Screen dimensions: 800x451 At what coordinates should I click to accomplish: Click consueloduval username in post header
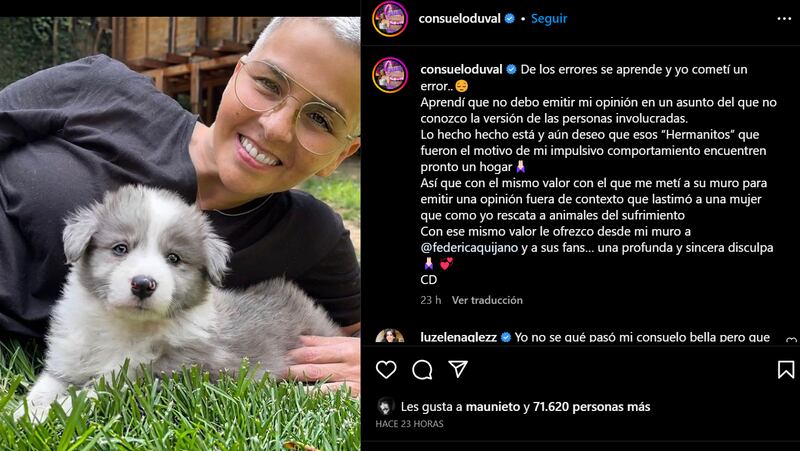pyautogui.click(x=459, y=19)
